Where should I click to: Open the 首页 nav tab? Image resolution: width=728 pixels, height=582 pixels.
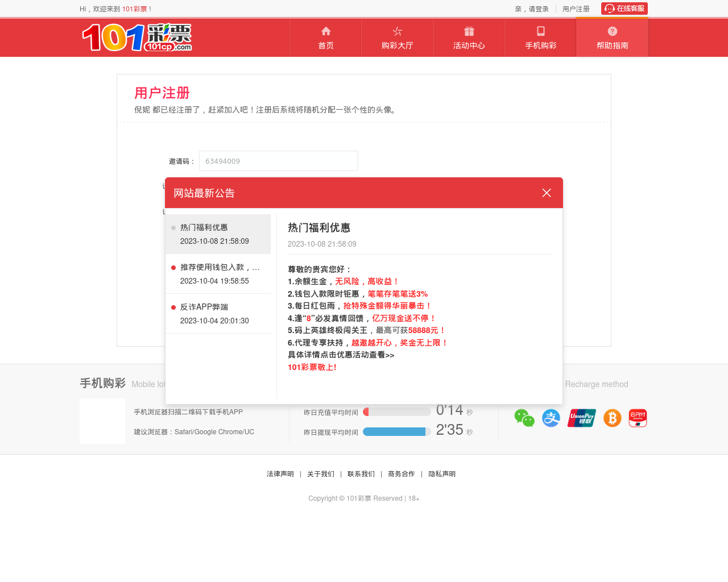(x=326, y=38)
